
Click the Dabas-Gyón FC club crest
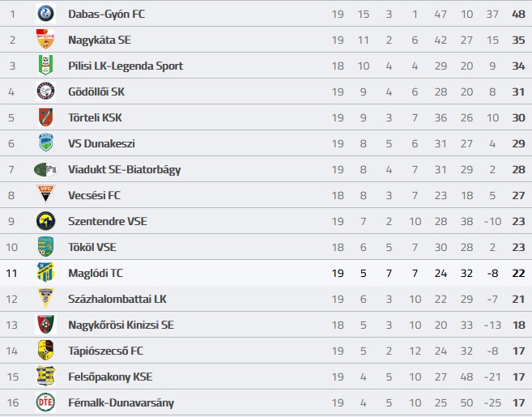coord(45,14)
